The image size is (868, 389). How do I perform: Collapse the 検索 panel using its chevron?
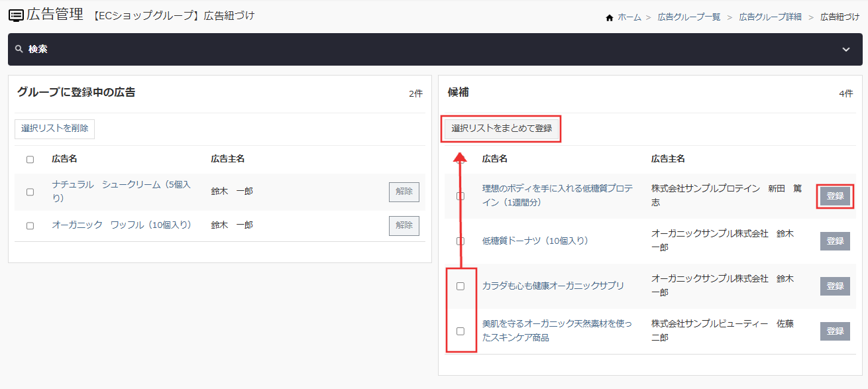pos(845,48)
